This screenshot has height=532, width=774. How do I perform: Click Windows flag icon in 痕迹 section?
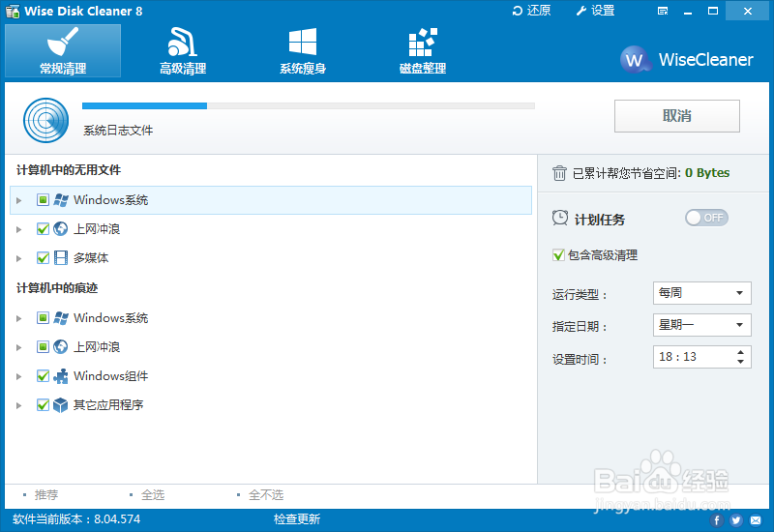pos(61,318)
